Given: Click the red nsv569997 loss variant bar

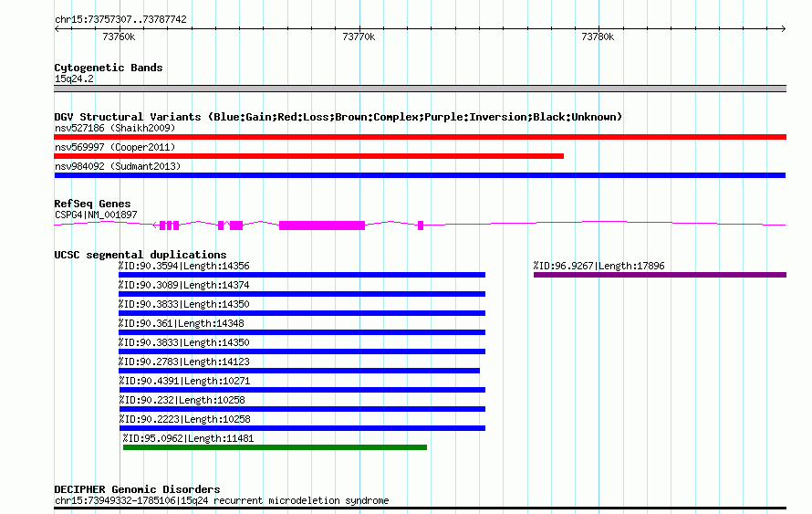Looking at the screenshot, I should coord(308,156).
